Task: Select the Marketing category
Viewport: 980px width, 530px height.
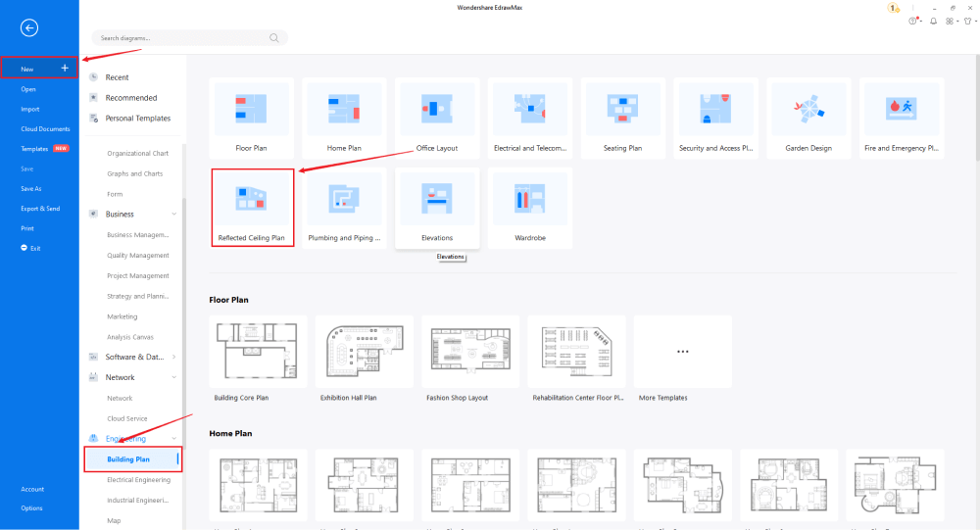Action: tap(122, 316)
